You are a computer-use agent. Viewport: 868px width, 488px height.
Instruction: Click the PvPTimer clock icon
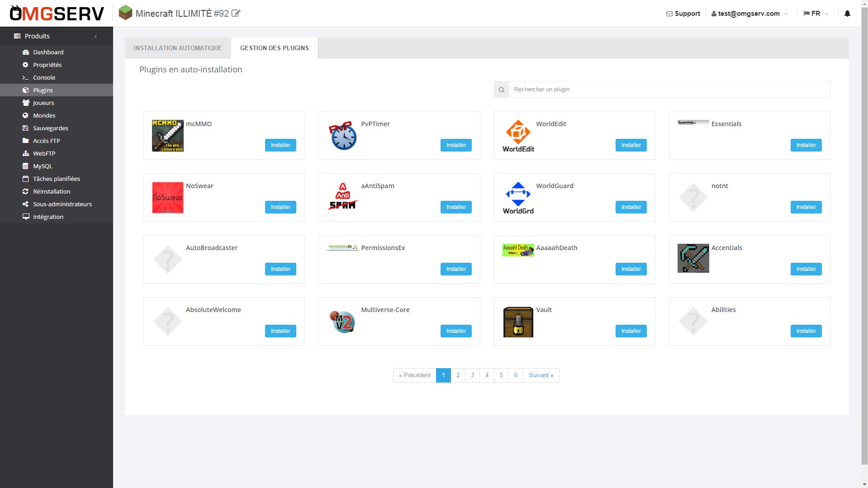[343, 136]
